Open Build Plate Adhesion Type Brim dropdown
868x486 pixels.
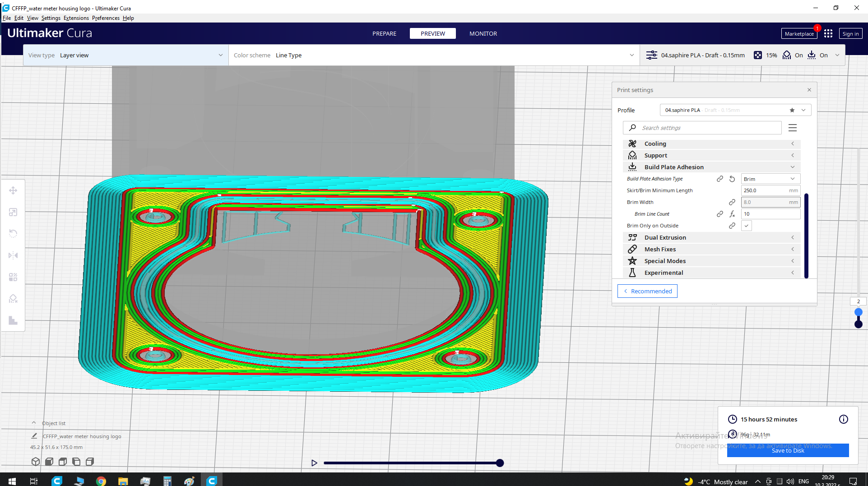771,179
